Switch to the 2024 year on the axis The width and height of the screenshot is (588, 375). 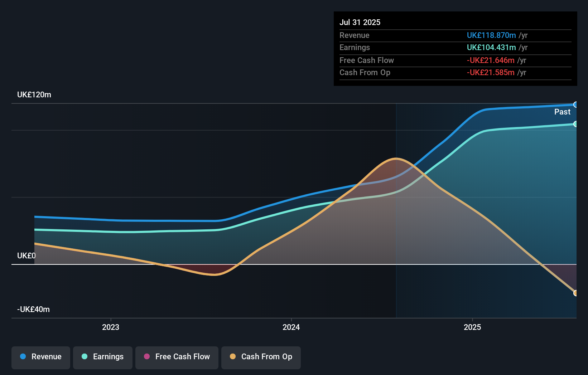(x=291, y=327)
